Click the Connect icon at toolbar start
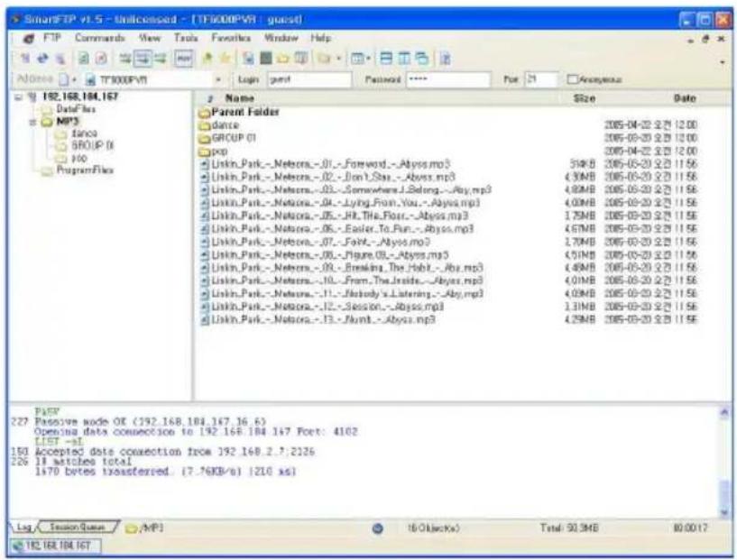 pos(25,59)
